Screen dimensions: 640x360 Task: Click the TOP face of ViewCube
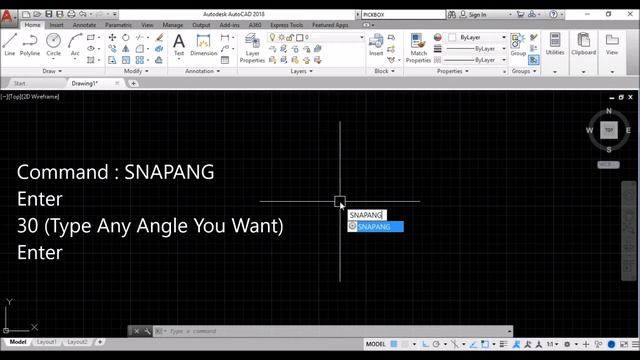609,130
